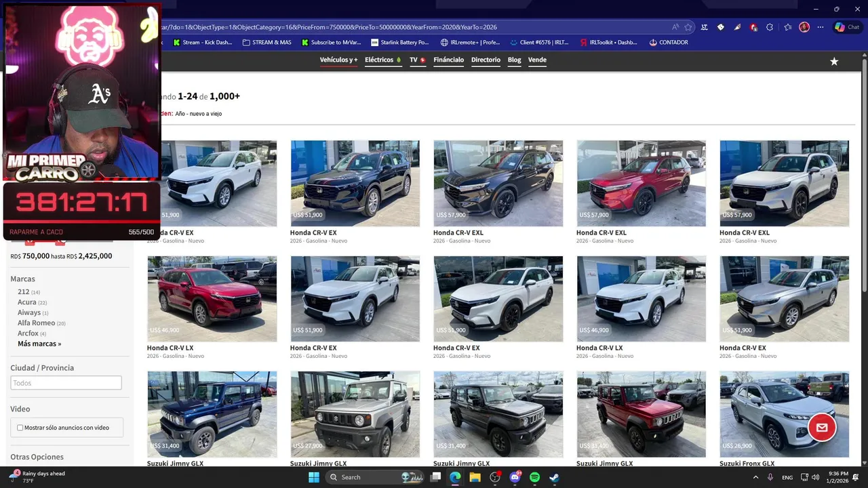Click the white star favorites icon in site header
The image size is (868, 488).
point(834,61)
